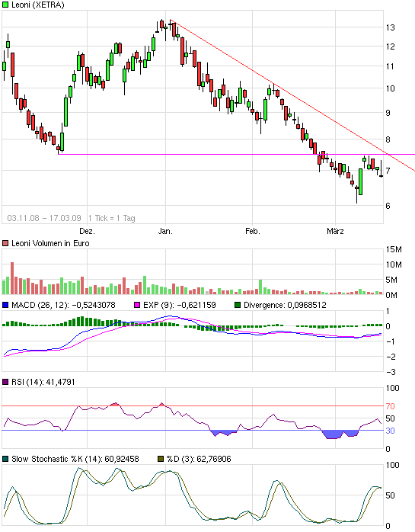The image size is (415, 532).
Task: Click the volume axis label 5M
Action: [391, 280]
